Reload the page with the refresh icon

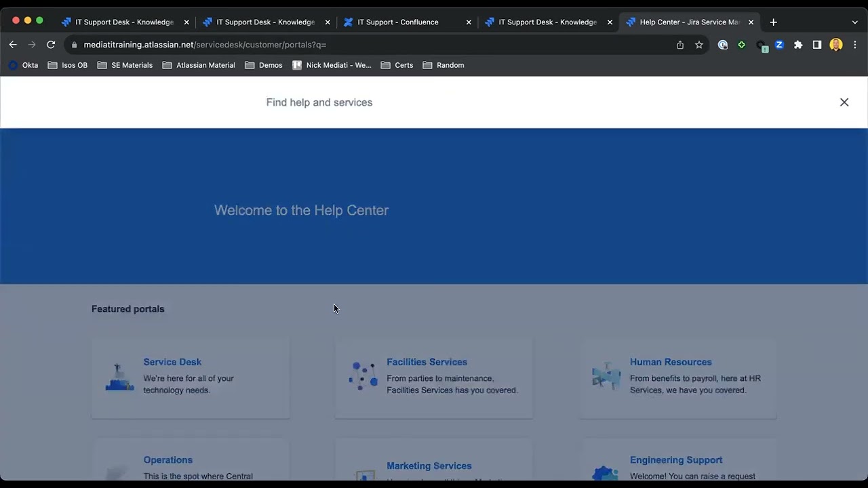[51, 45]
